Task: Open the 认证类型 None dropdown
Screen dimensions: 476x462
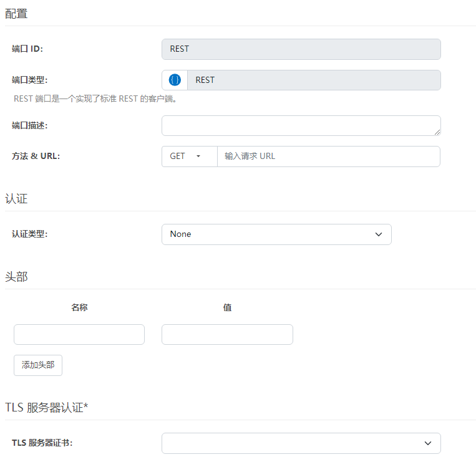Action: pyautogui.click(x=276, y=234)
